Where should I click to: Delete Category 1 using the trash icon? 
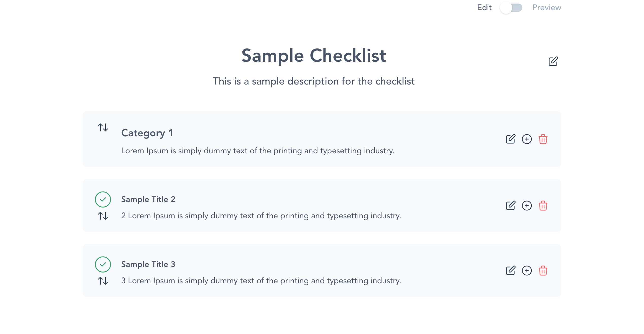543,139
